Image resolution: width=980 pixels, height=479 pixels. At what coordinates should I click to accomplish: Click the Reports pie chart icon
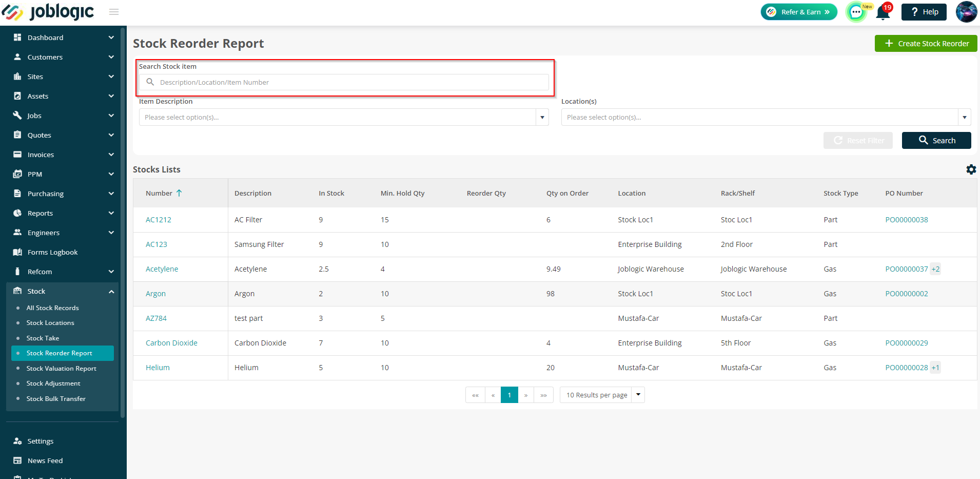[x=17, y=213]
